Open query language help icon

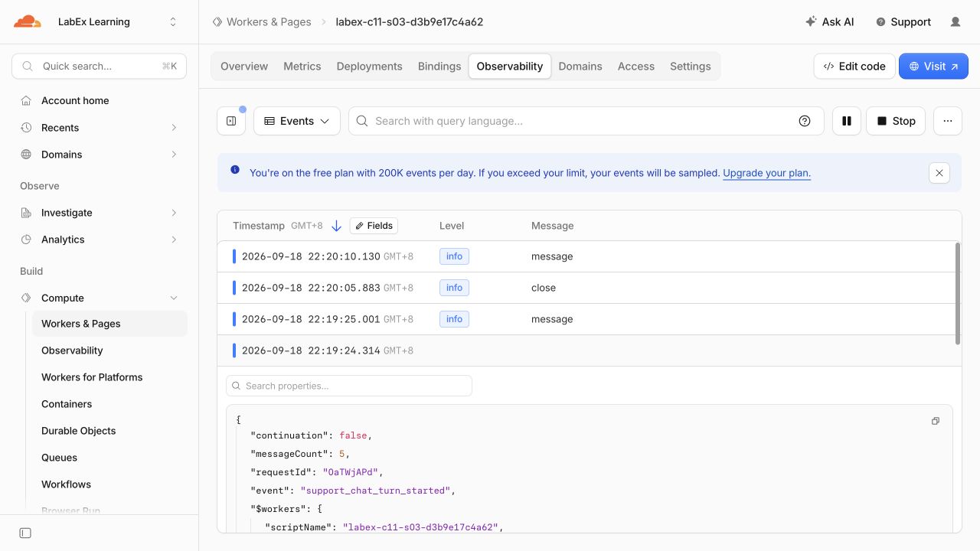[805, 121]
